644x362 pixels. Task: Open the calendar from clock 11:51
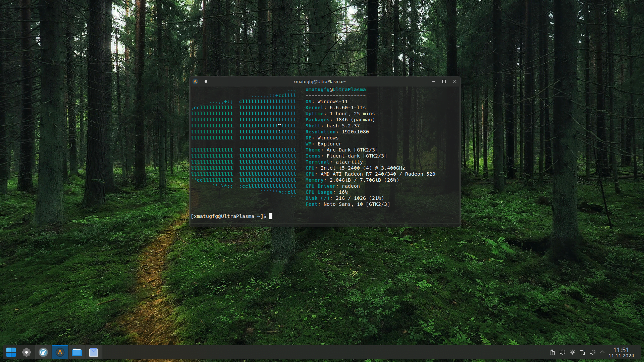click(621, 353)
